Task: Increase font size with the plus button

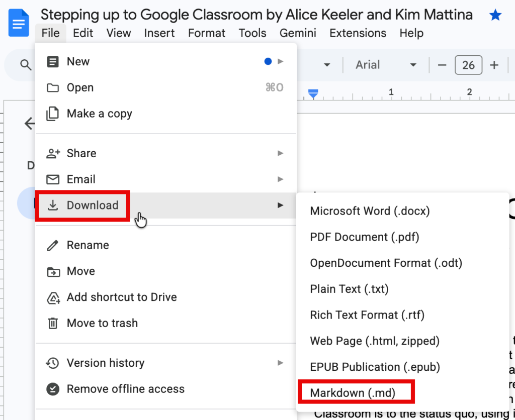Action: [x=494, y=65]
